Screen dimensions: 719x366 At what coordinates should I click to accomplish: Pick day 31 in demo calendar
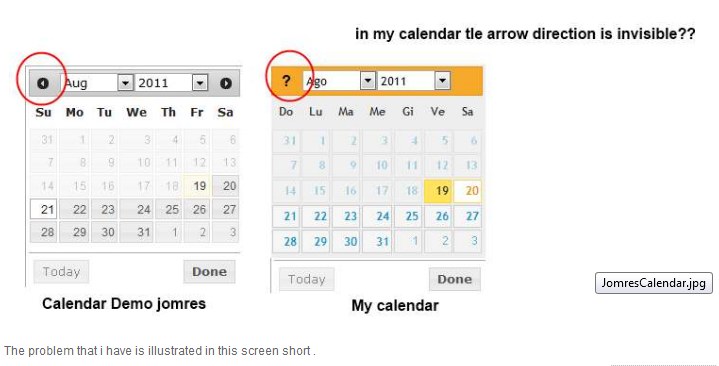(x=137, y=232)
